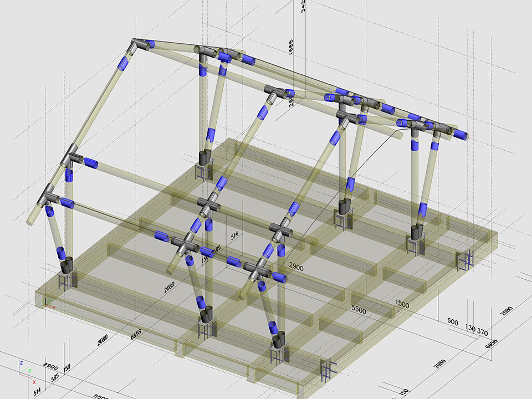
Task: Click the blue sleeve at the ridge's right end
Action: click(x=460, y=134)
